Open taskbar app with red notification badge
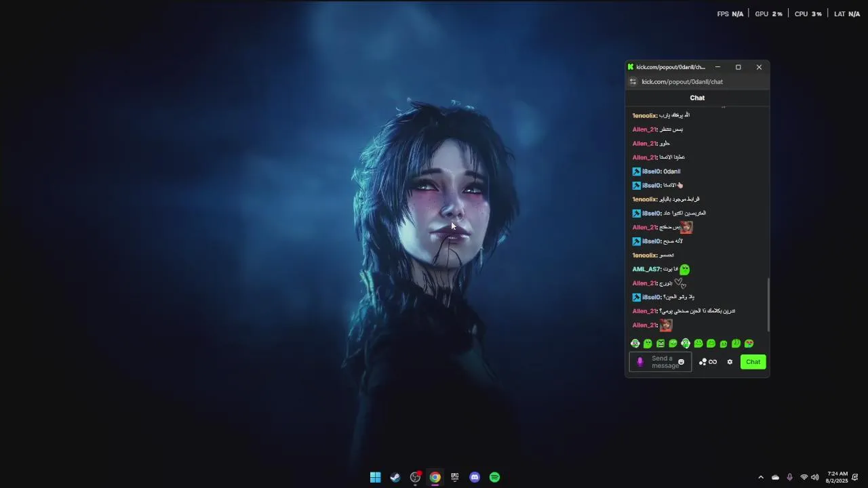 (x=415, y=477)
